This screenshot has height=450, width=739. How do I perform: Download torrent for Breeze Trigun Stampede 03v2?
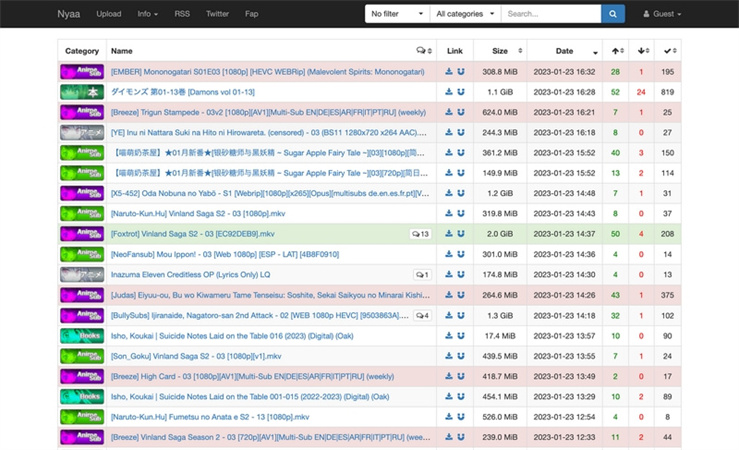449,112
